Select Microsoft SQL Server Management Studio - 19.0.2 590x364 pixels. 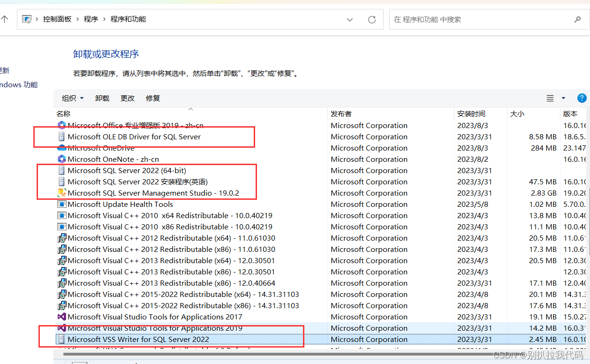tap(154, 193)
